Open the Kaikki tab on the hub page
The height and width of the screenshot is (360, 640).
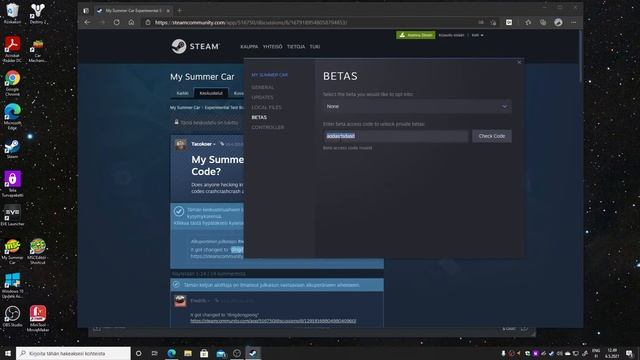coord(182,93)
